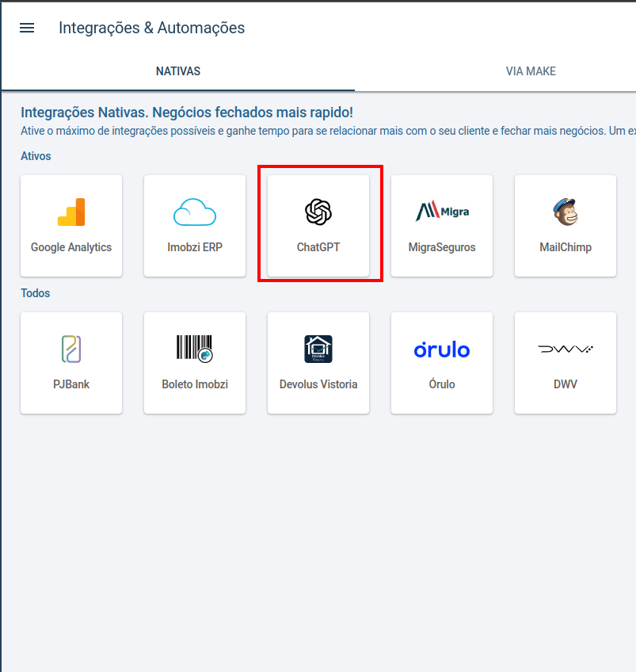This screenshot has height=672, width=636.
Task: Click the MigraSeguros card label
Action: click(442, 247)
